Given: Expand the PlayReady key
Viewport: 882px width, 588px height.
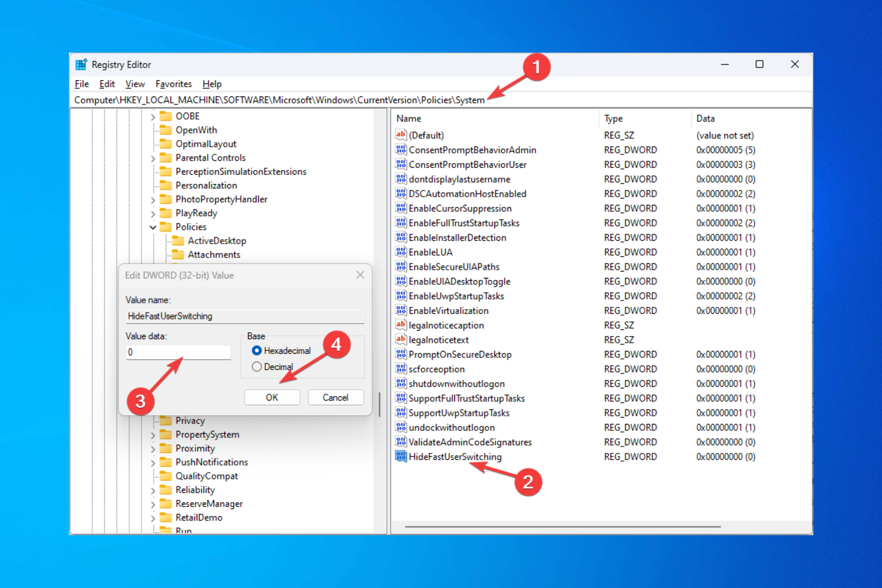Looking at the screenshot, I should (153, 213).
